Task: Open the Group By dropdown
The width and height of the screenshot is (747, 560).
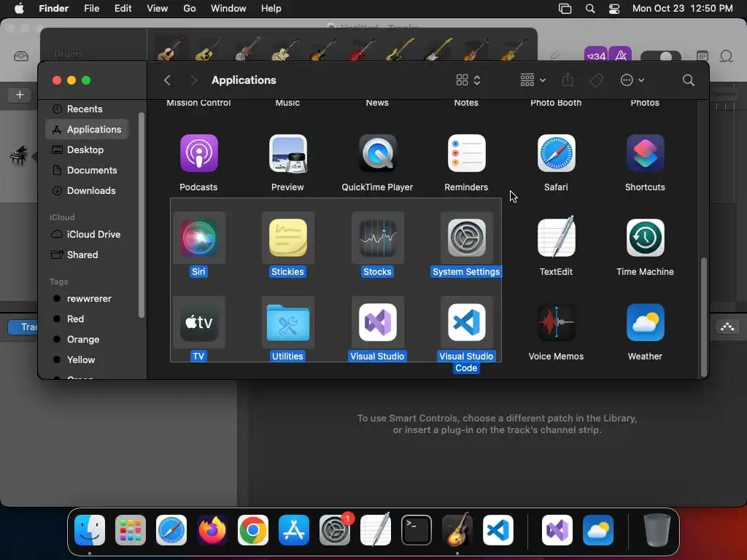Action: pyautogui.click(x=533, y=80)
